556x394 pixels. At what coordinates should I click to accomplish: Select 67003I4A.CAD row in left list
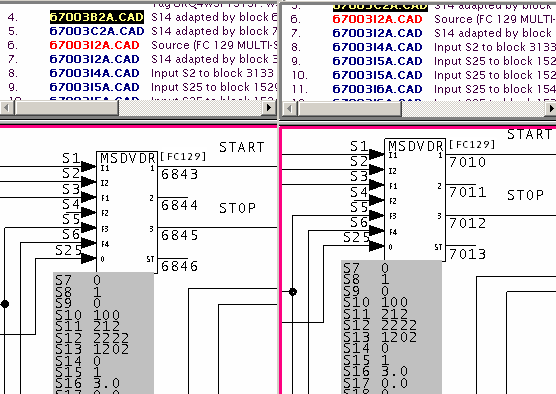(x=94, y=73)
